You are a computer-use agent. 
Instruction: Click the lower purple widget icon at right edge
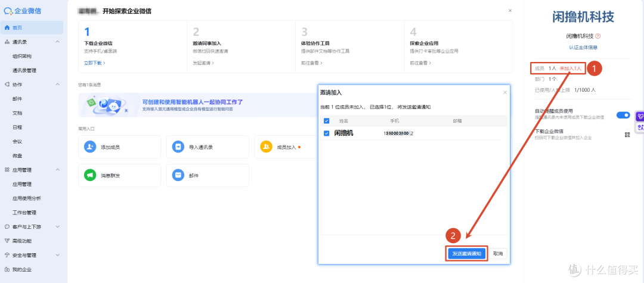(640, 127)
